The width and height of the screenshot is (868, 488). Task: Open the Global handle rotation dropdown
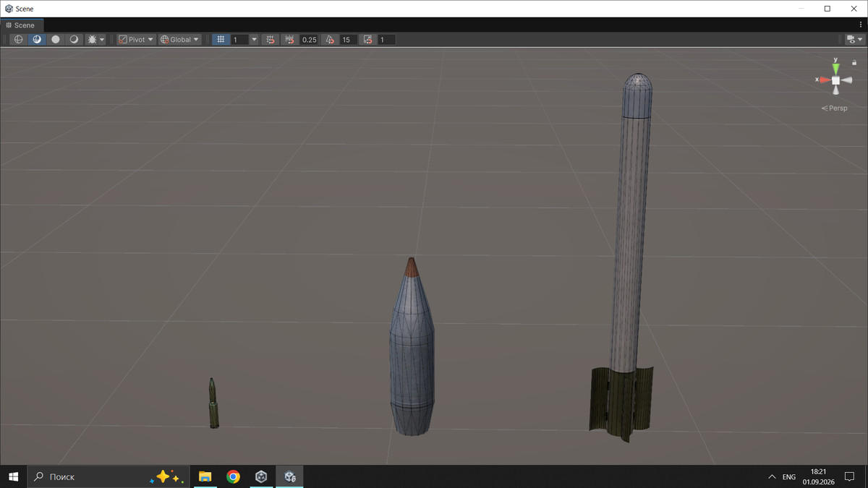tap(179, 40)
